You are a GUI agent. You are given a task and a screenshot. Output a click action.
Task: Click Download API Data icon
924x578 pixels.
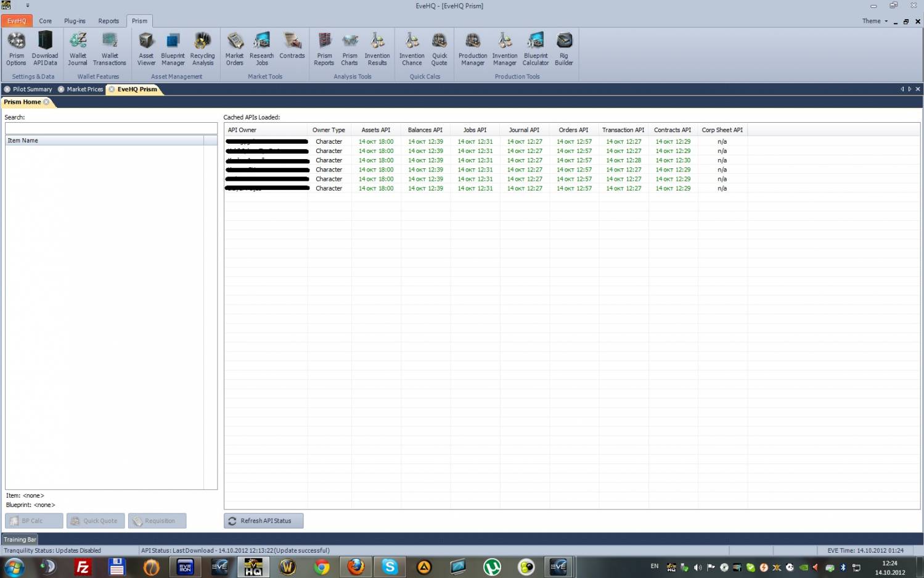point(45,49)
